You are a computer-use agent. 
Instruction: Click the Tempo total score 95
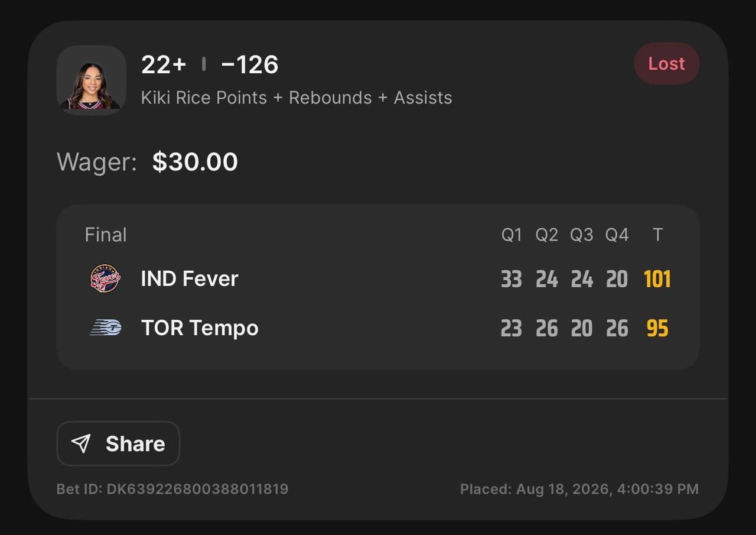point(657,328)
